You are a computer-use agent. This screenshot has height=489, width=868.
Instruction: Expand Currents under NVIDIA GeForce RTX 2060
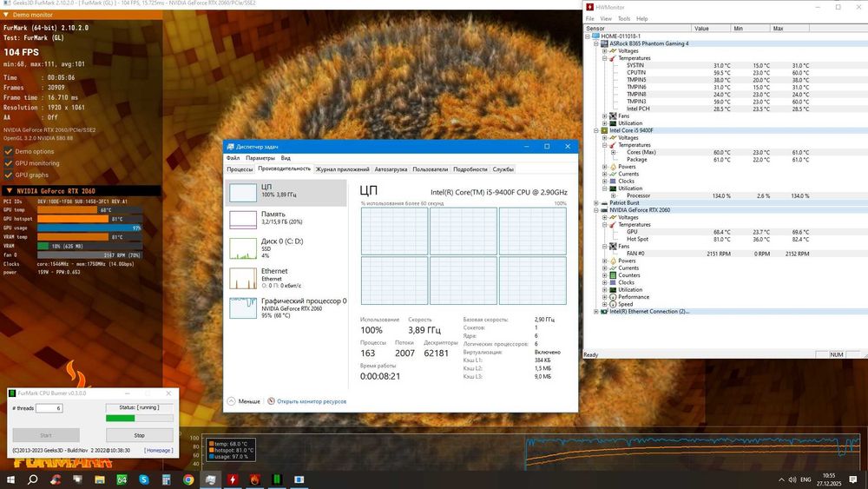[604, 268]
